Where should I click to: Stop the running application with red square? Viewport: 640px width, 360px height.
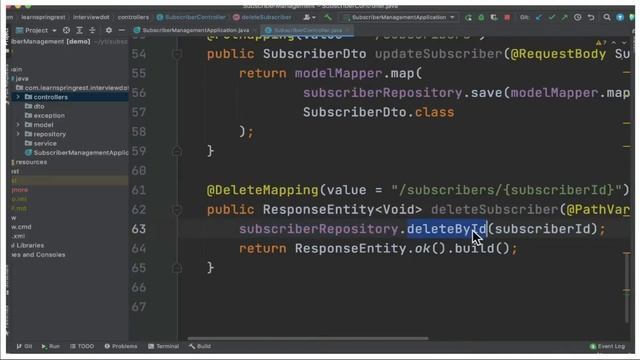tap(507, 18)
